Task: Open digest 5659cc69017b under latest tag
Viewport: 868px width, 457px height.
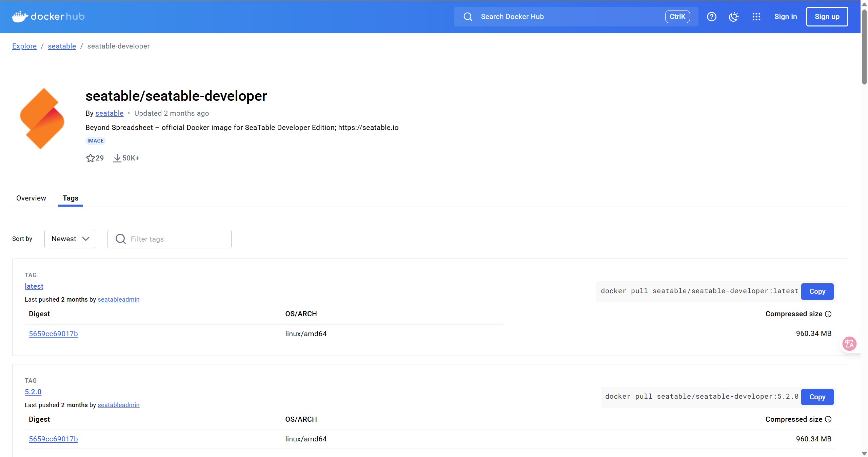Action: click(x=54, y=334)
